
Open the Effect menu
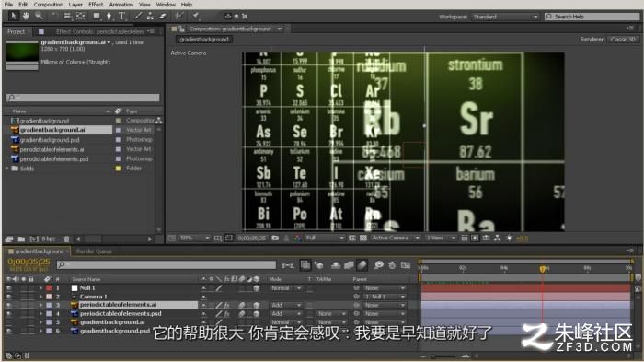point(96,5)
